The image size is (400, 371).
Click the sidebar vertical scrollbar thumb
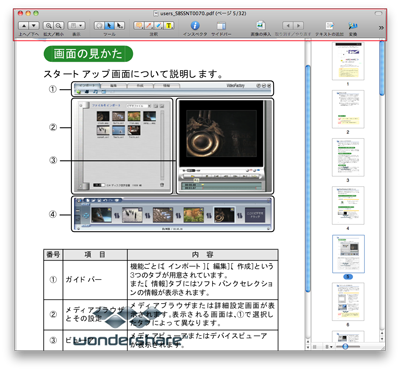click(382, 68)
